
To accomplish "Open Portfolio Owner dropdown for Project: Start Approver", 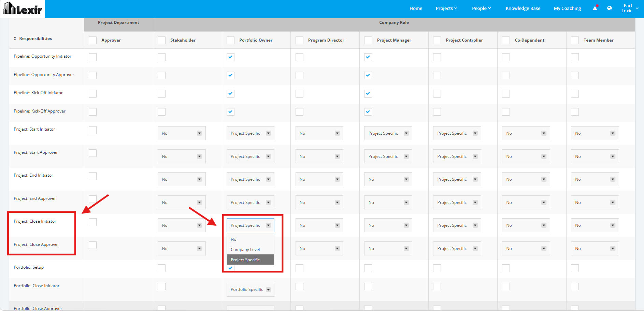I will [x=251, y=157].
